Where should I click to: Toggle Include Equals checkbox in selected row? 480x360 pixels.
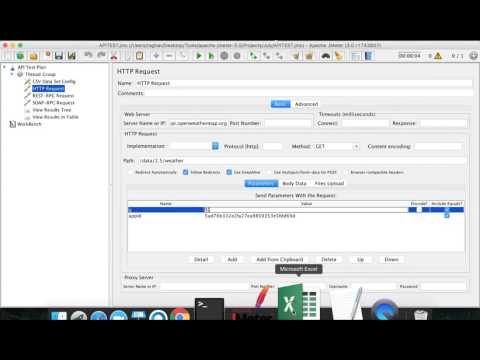[x=447, y=210]
